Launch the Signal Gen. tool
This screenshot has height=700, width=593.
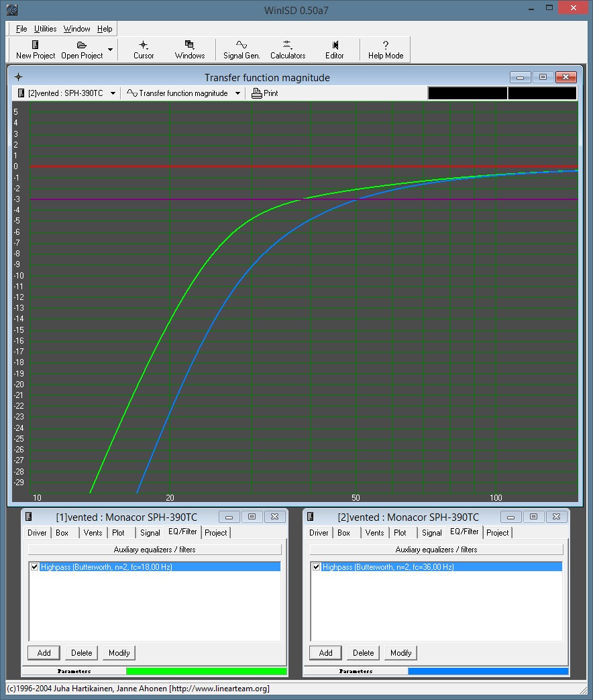pos(241,45)
